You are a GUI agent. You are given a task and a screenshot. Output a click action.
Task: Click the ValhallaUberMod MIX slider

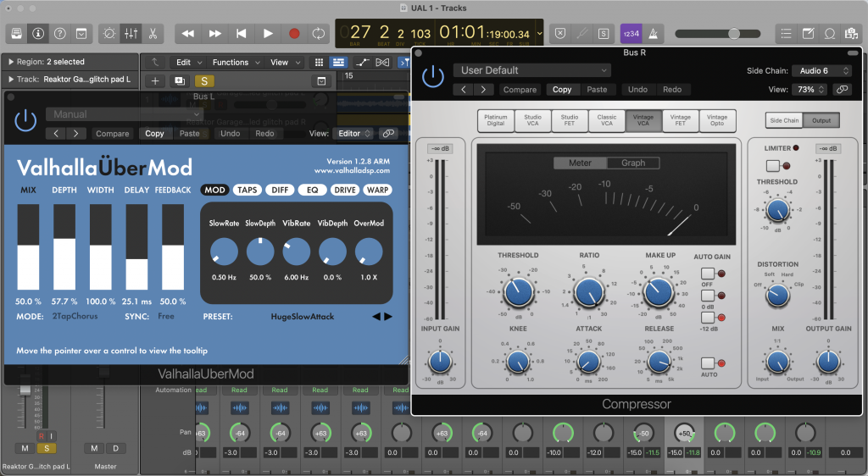28,246
